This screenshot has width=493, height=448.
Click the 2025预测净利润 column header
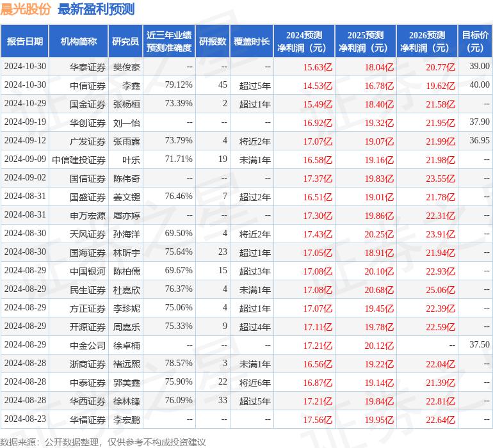[366, 41]
